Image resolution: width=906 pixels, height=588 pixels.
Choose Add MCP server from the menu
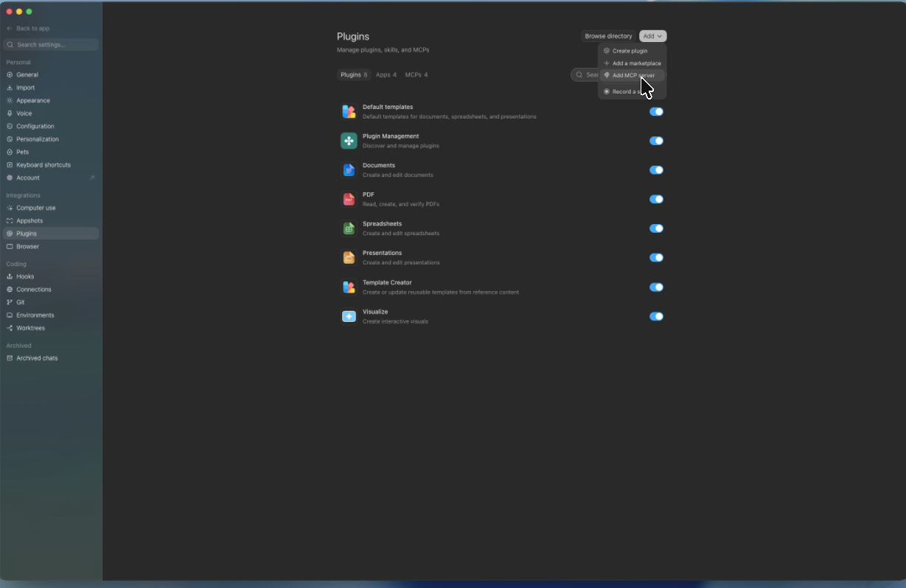[632, 75]
